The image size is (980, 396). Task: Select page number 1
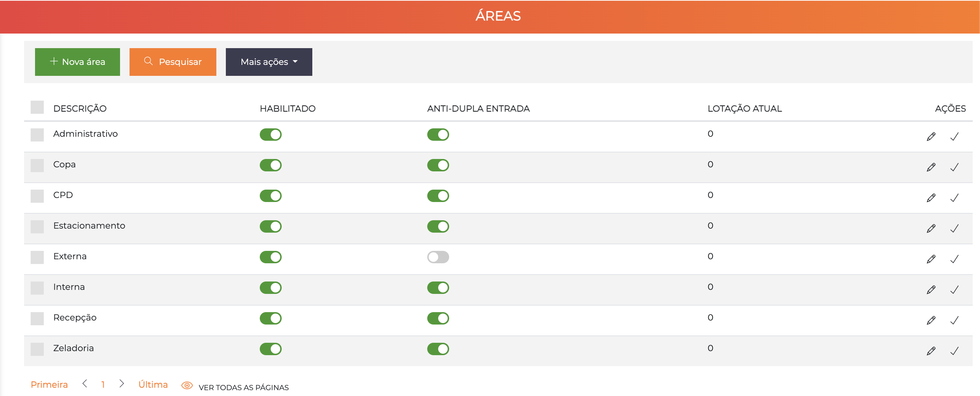103,385
